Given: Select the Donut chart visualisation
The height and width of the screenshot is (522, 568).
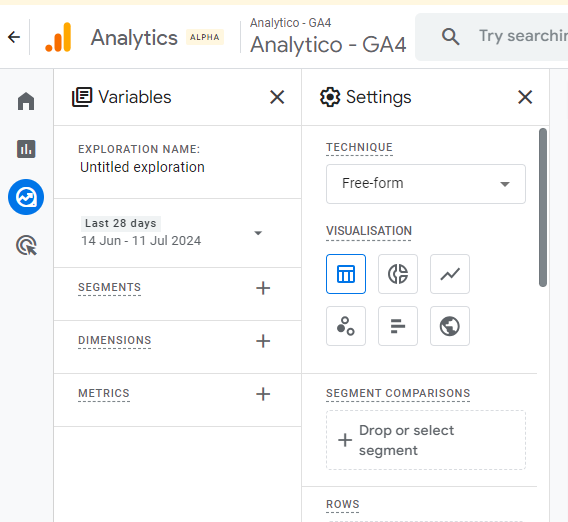Looking at the screenshot, I should tap(398, 274).
